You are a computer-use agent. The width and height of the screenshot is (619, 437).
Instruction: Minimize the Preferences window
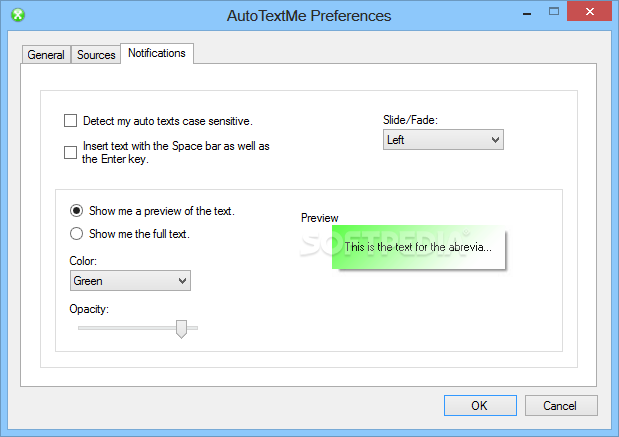pos(527,14)
